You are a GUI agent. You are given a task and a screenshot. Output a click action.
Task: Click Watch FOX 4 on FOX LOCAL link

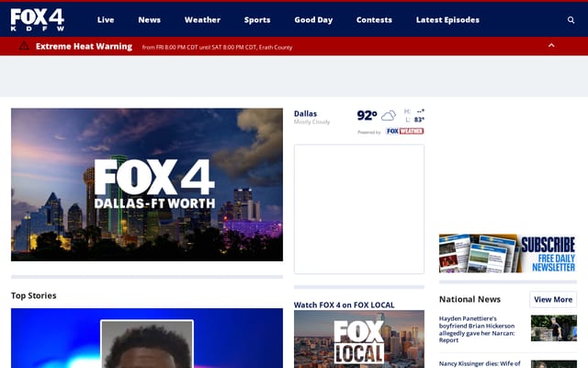(344, 305)
